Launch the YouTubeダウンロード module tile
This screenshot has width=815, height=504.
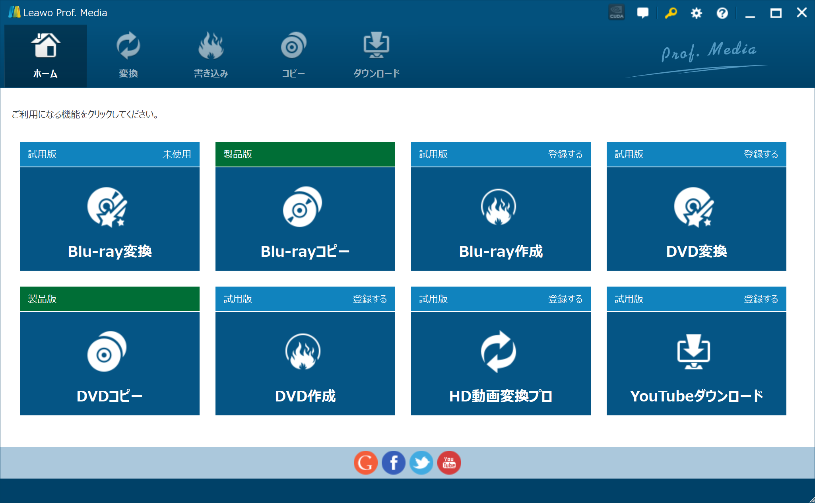click(697, 364)
